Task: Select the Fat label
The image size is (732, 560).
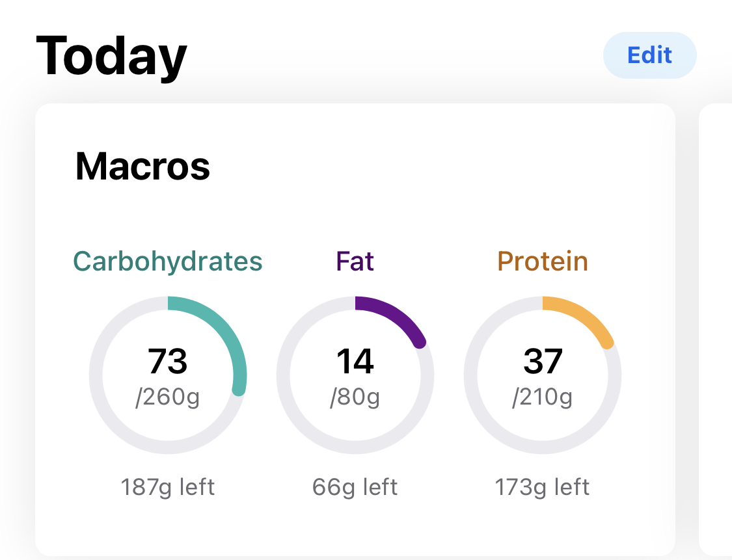Action: pos(355,261)
